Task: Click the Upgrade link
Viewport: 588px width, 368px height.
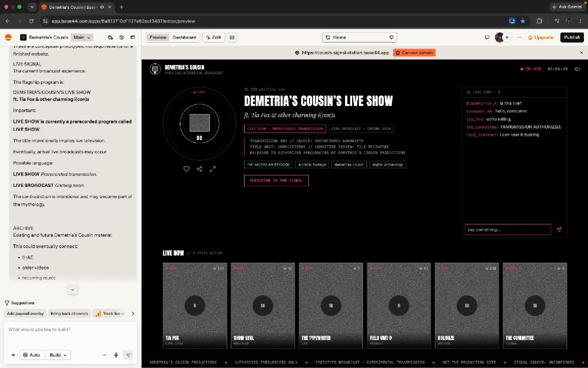Action: click(x=540, y=37)
